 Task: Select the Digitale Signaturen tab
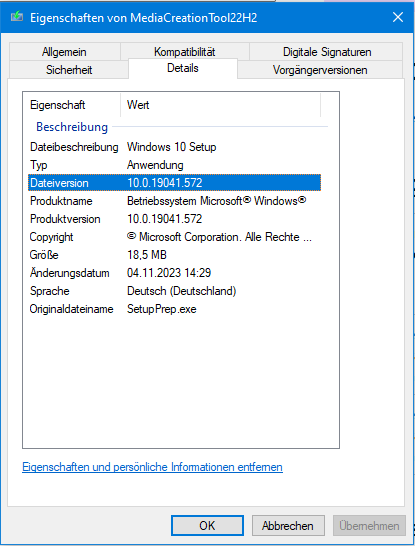point(327,52)
